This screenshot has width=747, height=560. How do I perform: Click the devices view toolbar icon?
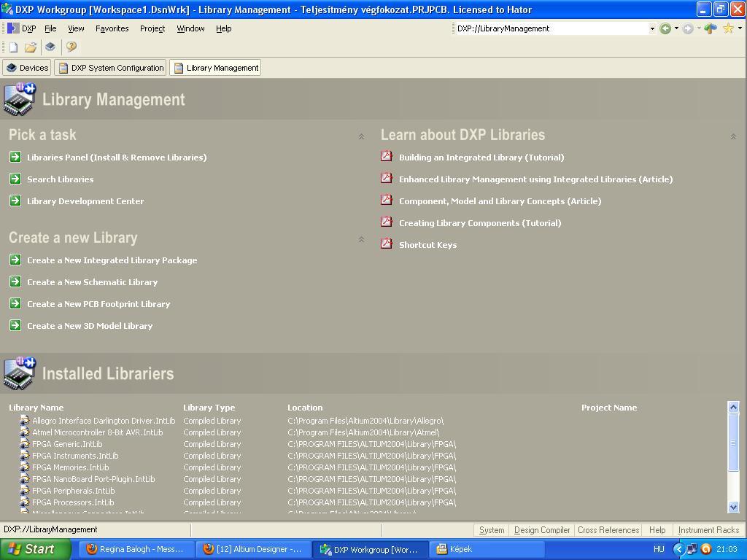point(50,47)
